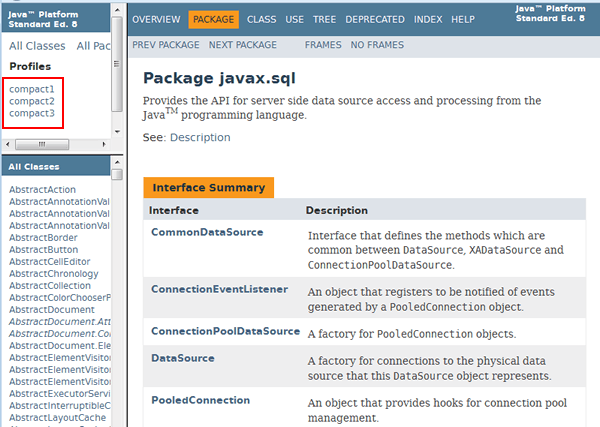The width and height of the screenshot is (600, 427).
Task: Click the All Classes link at top left
Action: click(x=37, y=46)
